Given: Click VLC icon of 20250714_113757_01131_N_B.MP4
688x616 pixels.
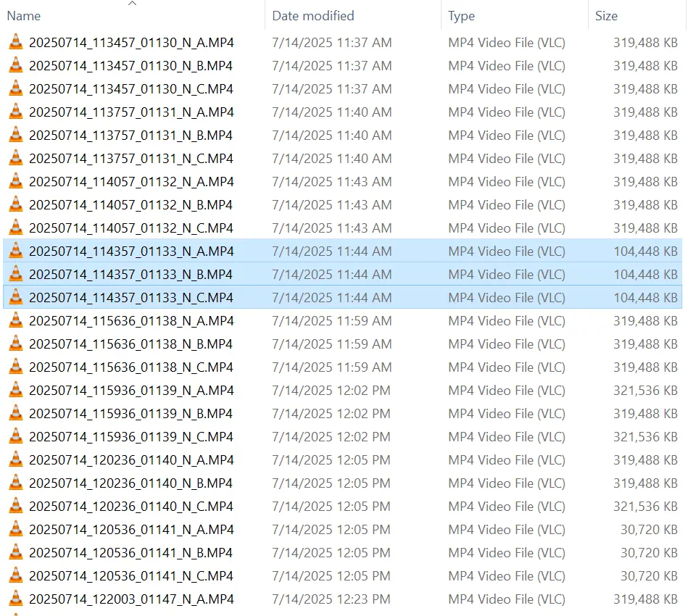Looking at the screenshot, I should point(16,135).
